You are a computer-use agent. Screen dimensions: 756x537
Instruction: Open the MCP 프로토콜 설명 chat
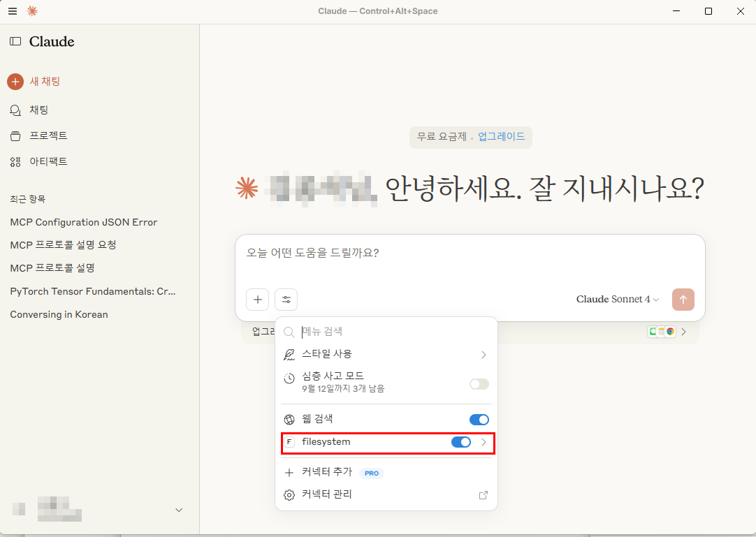pos(52,268)
